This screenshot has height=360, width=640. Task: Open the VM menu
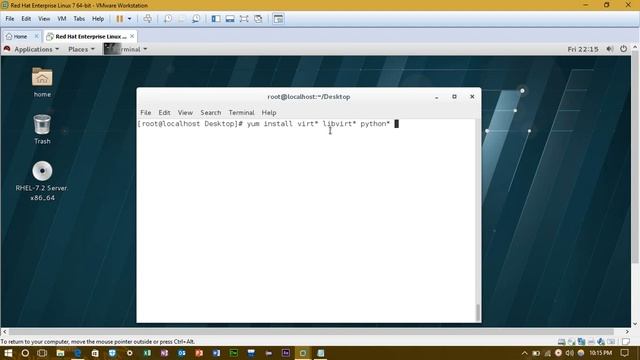[x=62, y=19]
